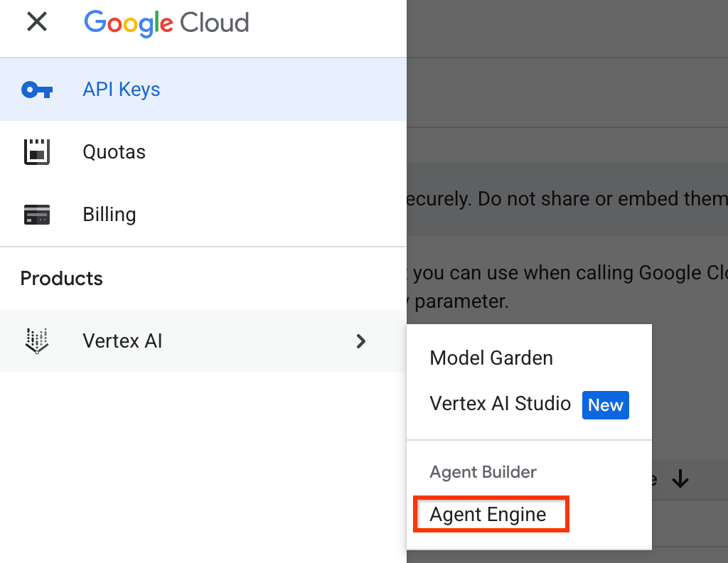This screenshot has width=728, height=563.
Task: Click the New badge beside Vertex AI Studio
Action: tap(606, 405)
